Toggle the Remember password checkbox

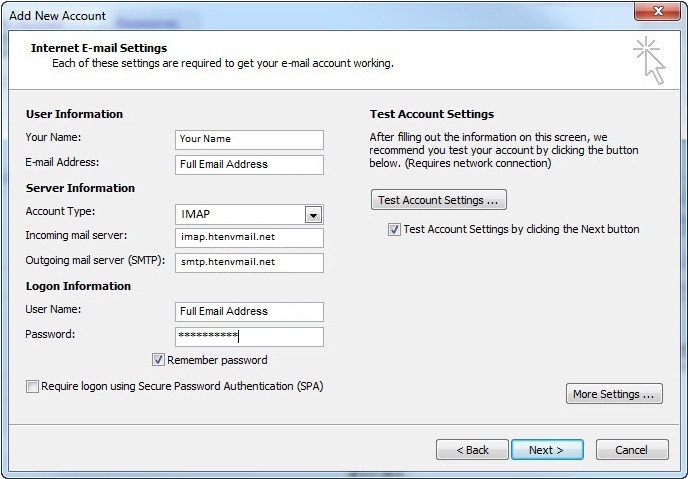(158, 360)
